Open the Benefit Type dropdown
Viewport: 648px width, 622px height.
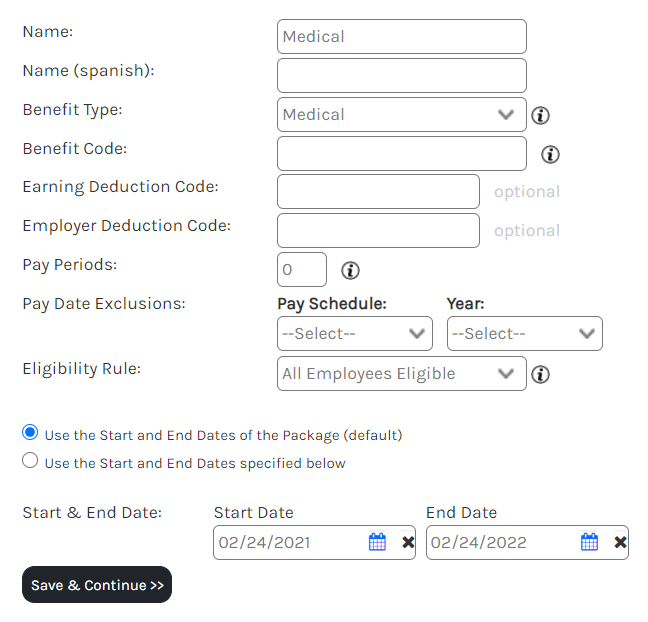pos(401,115)
